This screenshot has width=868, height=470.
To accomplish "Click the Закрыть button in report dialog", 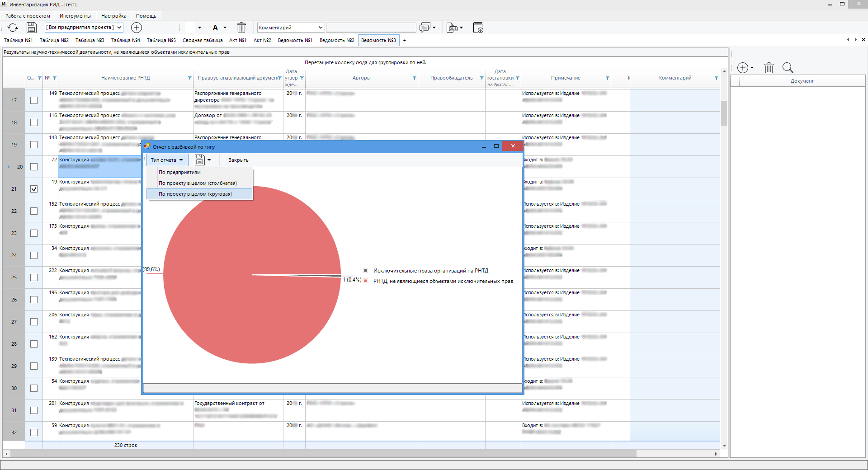I will pyautogui.click(x=238, y=160).
